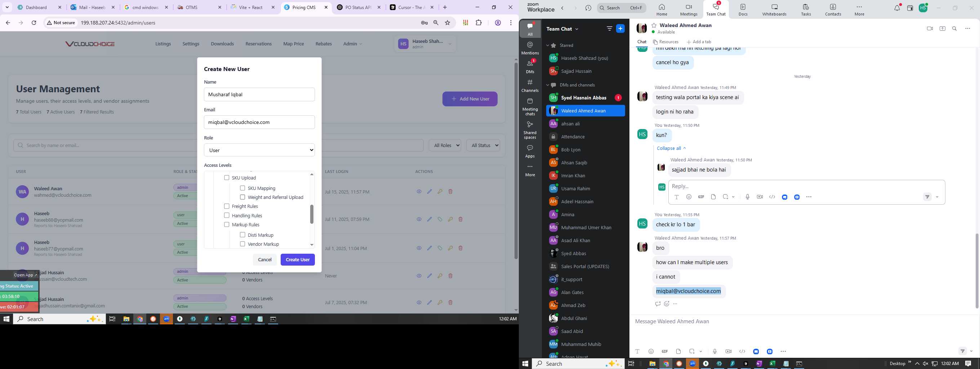Open Zoom Home tab
Viewport: 980px width, 369px height.
(x=661, y=9)
